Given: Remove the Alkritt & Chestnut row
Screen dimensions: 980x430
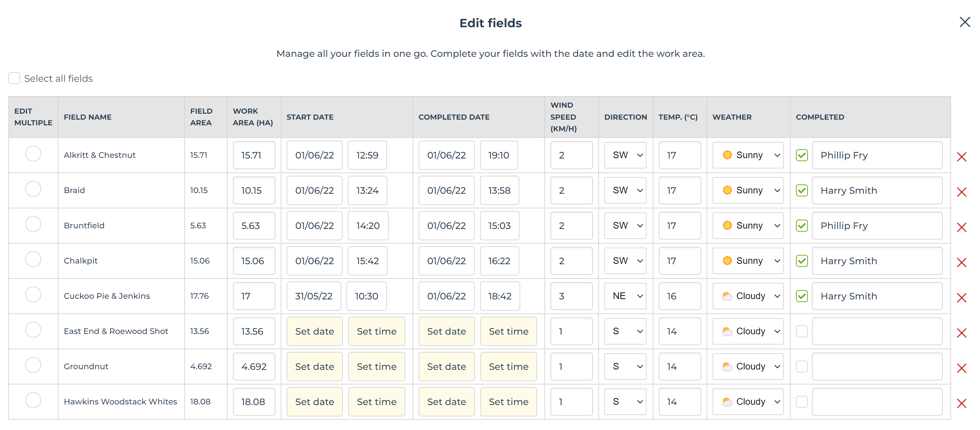Looking at the screenshot, I should (x=961, y=157).
